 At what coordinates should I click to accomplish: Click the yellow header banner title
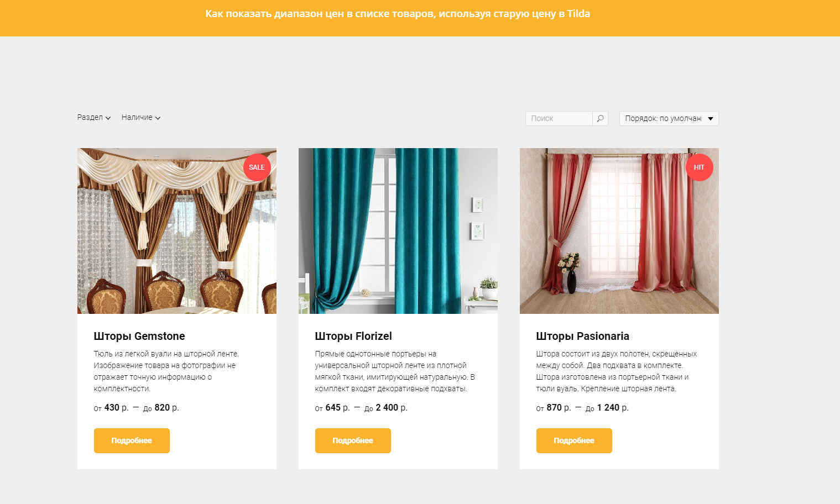tap(398, 14)
